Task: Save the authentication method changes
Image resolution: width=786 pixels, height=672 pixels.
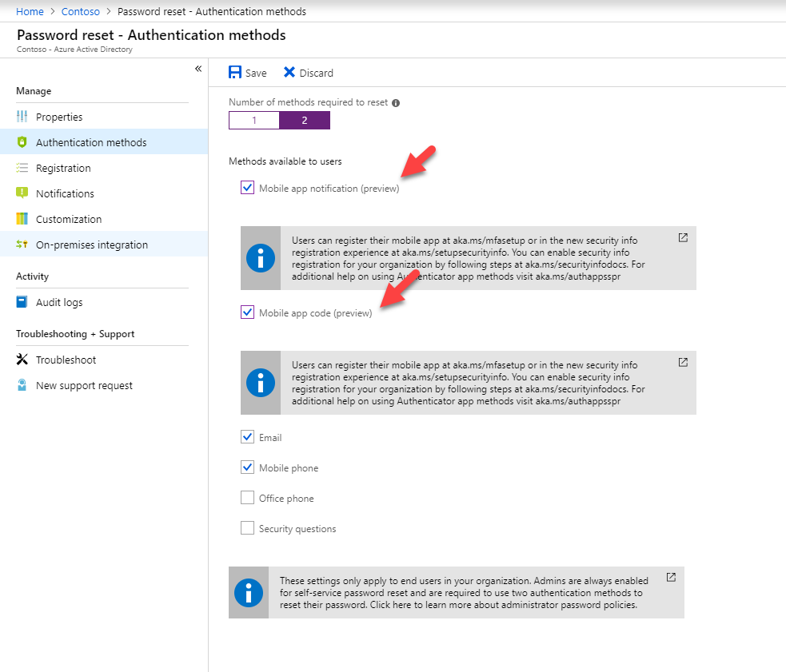Action: tap(248, 72)
